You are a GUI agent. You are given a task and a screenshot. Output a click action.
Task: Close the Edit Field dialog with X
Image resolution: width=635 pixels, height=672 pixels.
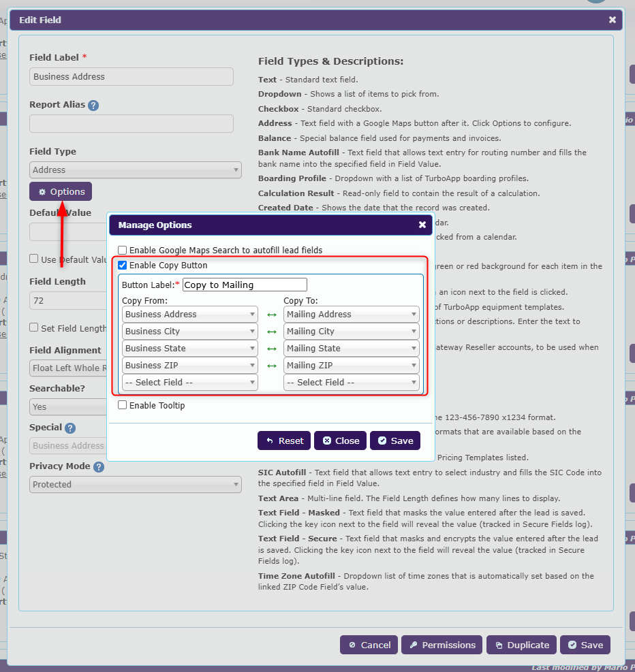(613, 20)
